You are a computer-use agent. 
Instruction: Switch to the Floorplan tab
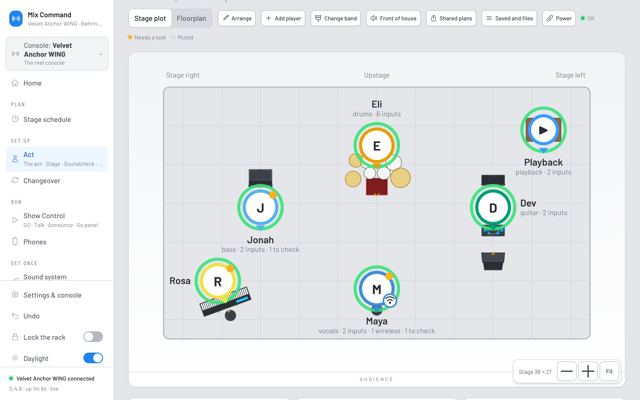[191, 18]
